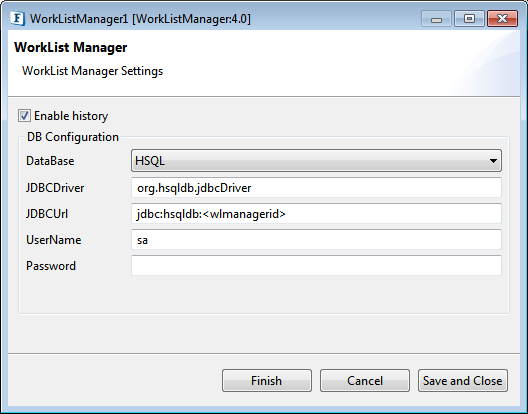Cancel the WorkList Manager settings
The height and width of the screenshot is (414, 528).
tap(365, 381)
